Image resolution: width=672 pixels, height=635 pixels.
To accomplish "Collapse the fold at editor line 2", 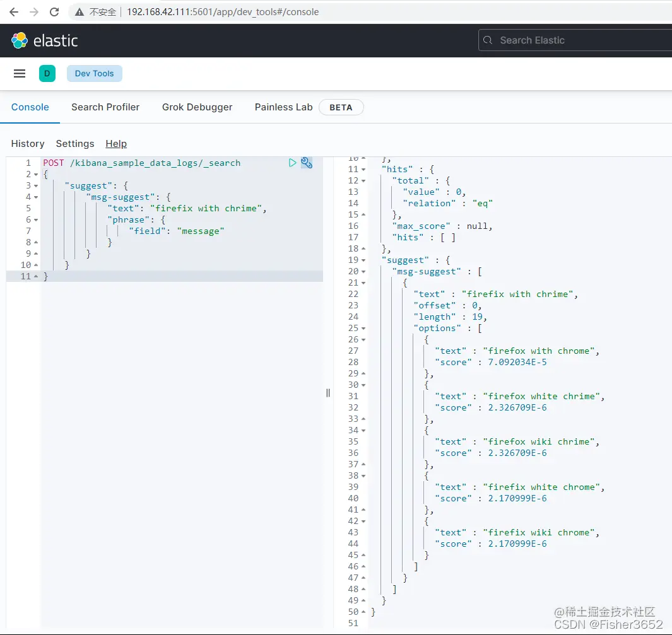I will 36,174.
